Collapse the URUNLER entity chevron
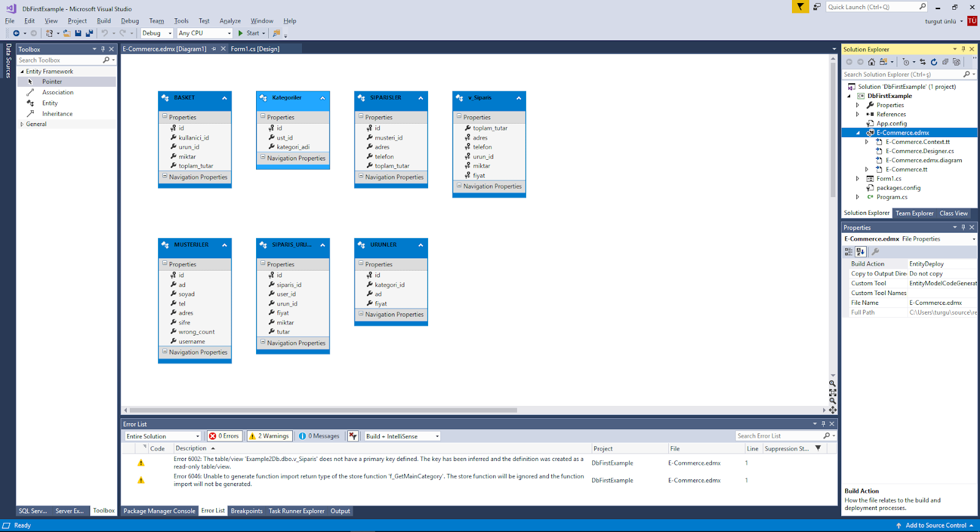The height and width of the screenshot is (532, 980). pos(421,245)
